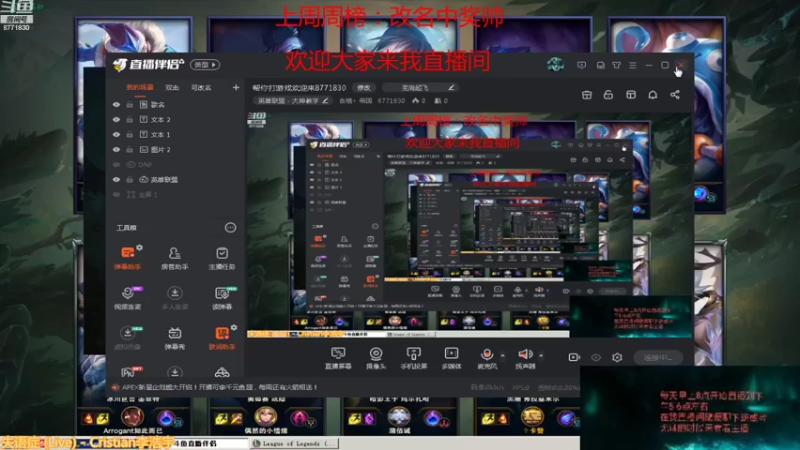This screenshot has width=800, height=450.
Task: Click the room number 8771830 text
Action: (x=391, y=101)
